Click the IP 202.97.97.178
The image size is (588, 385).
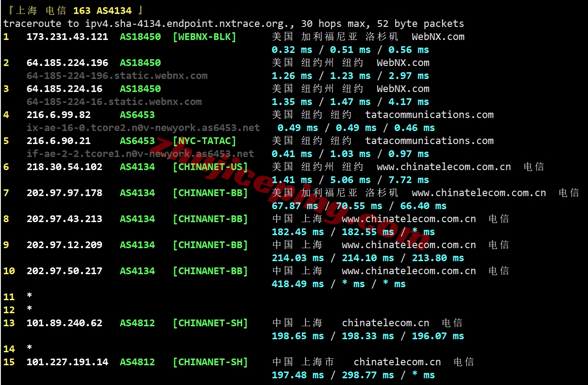click(x=64, y=193)
